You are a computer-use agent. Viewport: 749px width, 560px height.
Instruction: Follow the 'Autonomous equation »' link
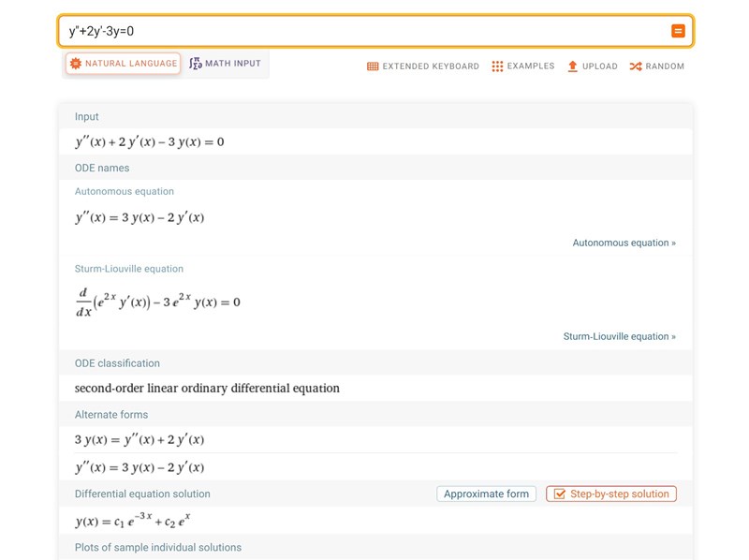coord(624,243)
